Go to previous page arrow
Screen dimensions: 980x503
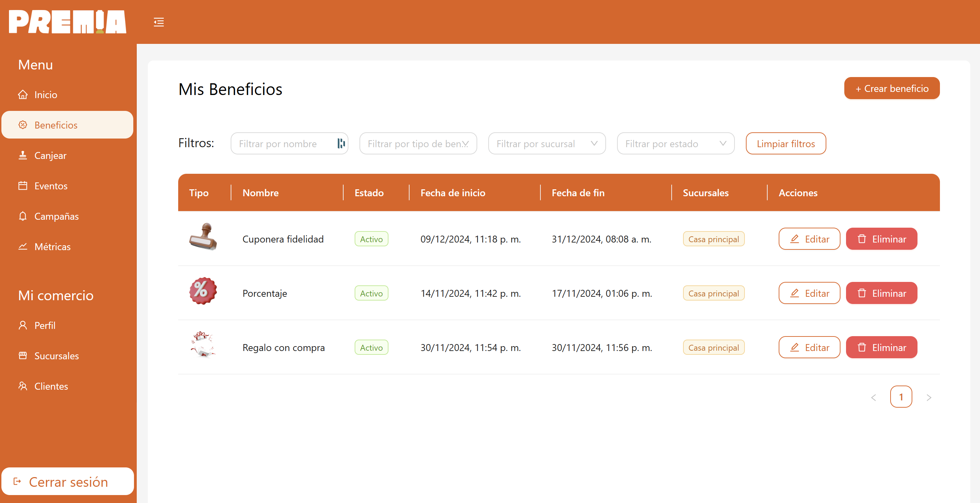pos(874,397)
